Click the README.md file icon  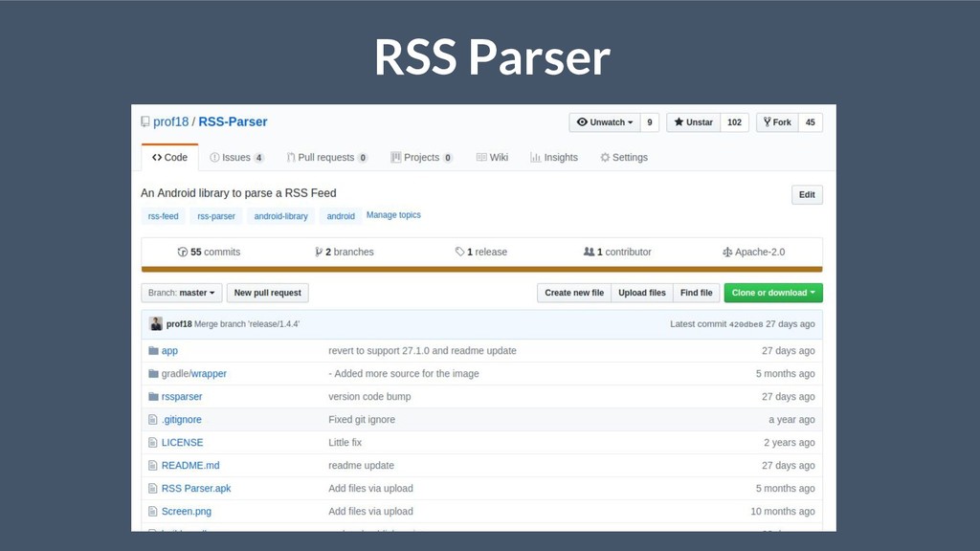pos(152,466)
